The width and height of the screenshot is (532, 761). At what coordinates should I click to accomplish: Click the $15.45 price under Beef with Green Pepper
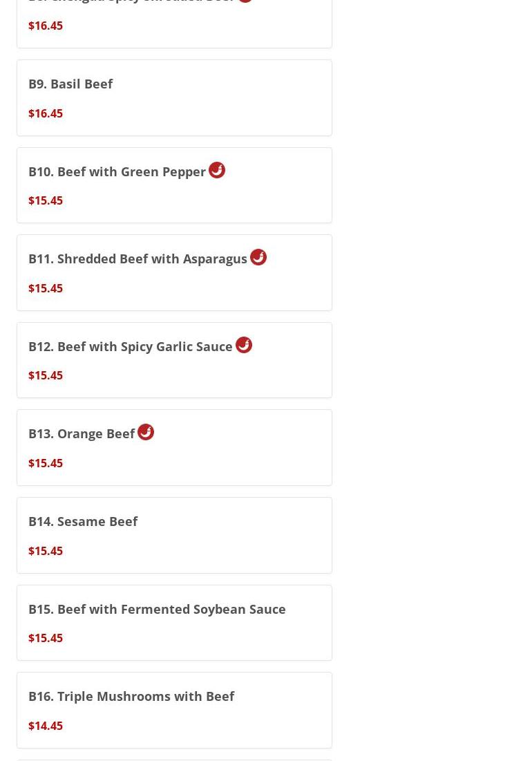pos(46,200)
